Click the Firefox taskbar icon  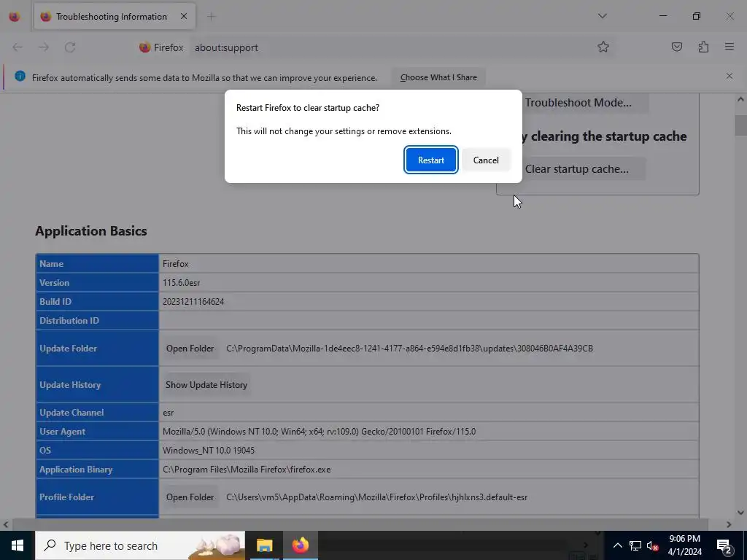pos(300,545)
